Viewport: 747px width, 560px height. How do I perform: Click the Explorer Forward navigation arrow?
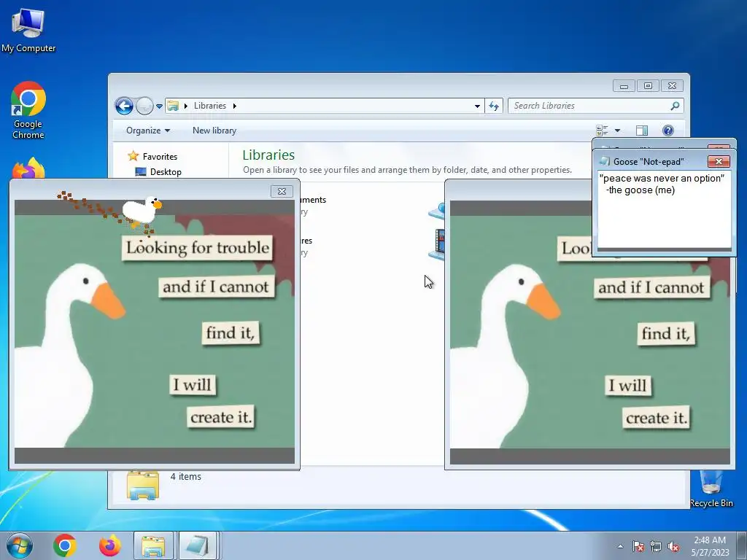click(144, 106)
